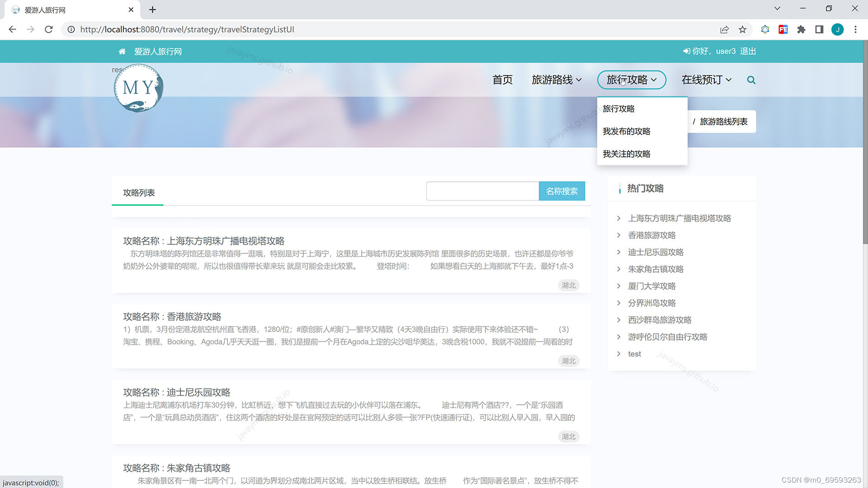Open the search magnifier icon in the navigation
This screenshot has height=488, width=868.
tap(751, 80)
